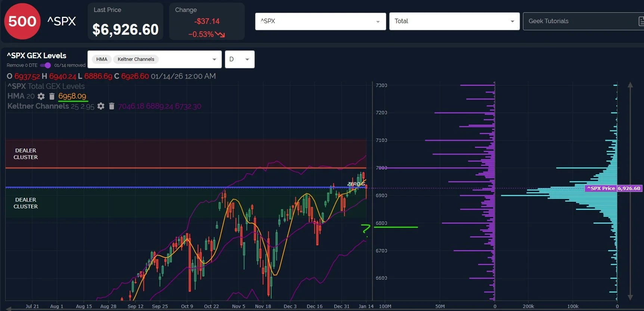Click the ^SPX GEX Levels title
The height and width of the screenshot is (311, 644).
(x=37, y=56)
